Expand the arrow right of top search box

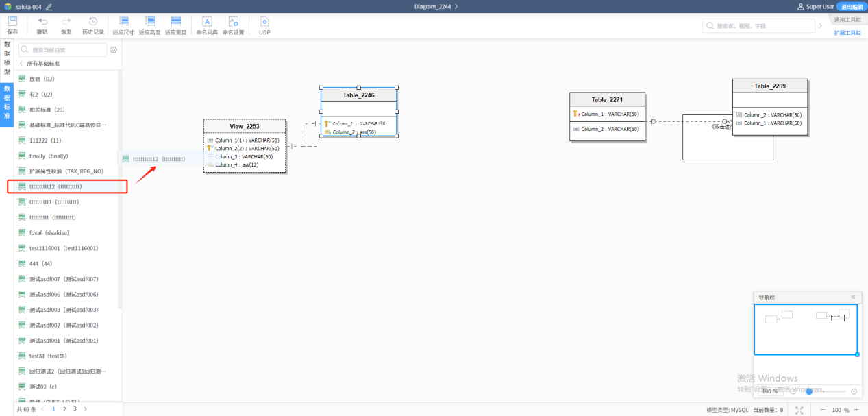click(821, 25)
